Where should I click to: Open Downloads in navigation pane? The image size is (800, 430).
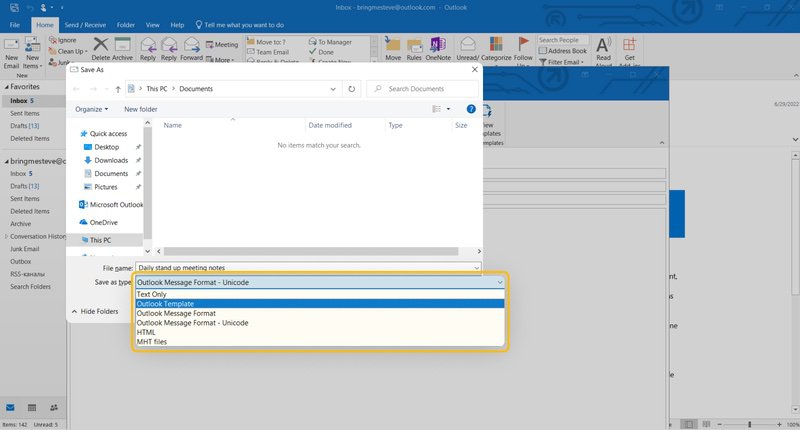click(x=106, y=160)
